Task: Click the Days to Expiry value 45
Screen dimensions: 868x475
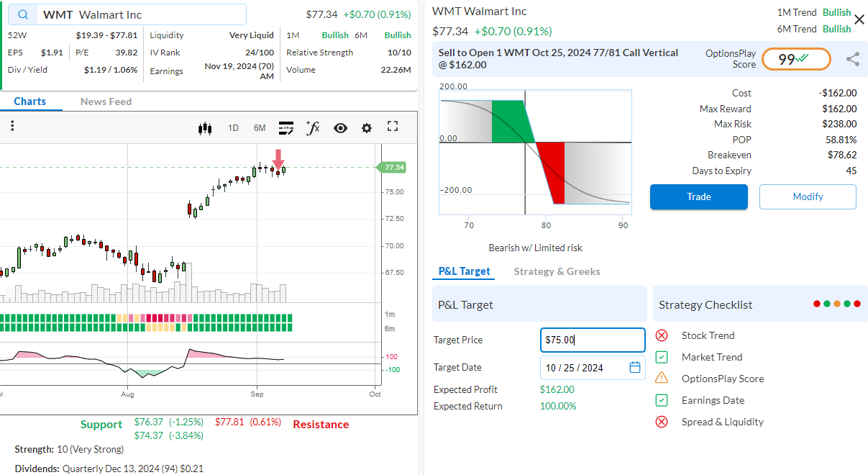Action: click(x=851, y=171)
